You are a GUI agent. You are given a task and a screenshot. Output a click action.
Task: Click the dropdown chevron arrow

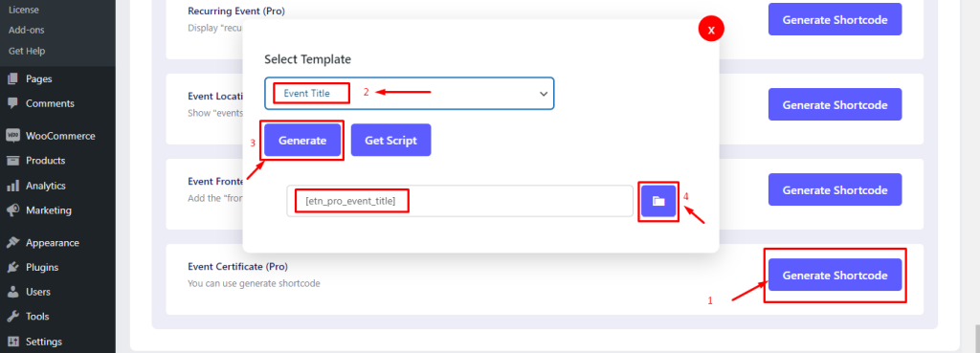[x=544, y=94]
